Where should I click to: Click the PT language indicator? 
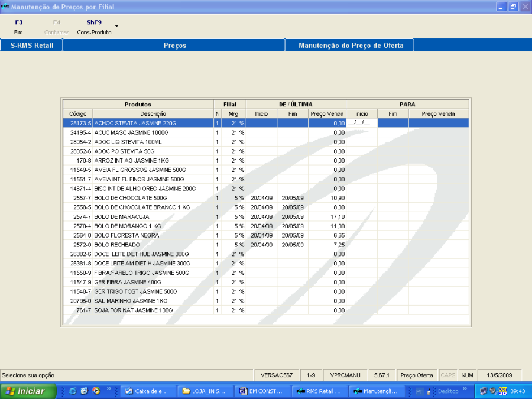(419, 391)
